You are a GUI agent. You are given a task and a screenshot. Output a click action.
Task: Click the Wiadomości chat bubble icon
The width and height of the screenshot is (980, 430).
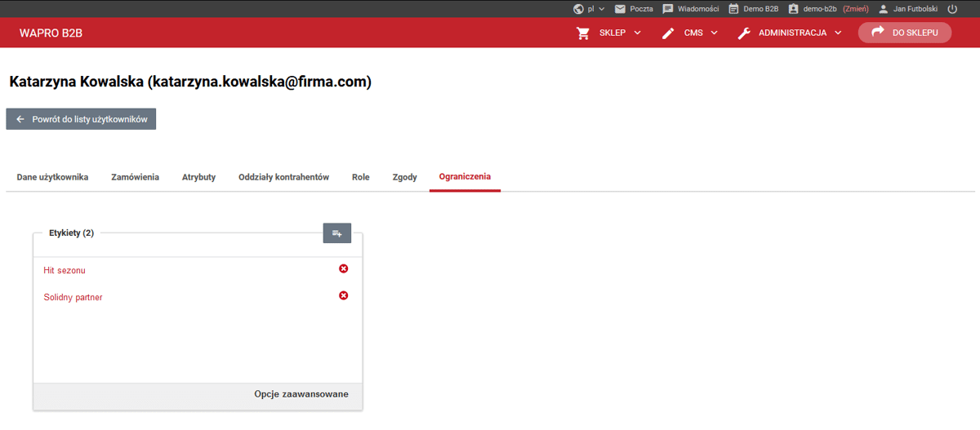pyautogui.click(x=668, y=9)
